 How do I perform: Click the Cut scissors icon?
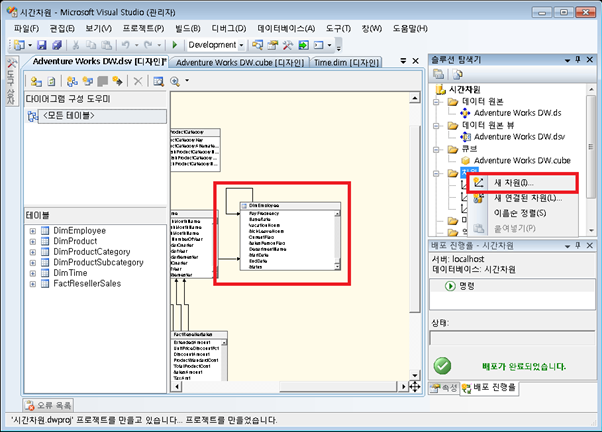[x=76, y=45]
